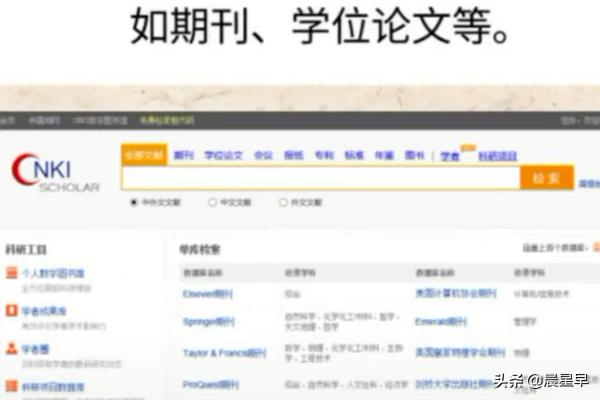Open Taylor & Francis期刊 link
The height and width of the screenshot is (400, 600).
click(x=224, y=353)
